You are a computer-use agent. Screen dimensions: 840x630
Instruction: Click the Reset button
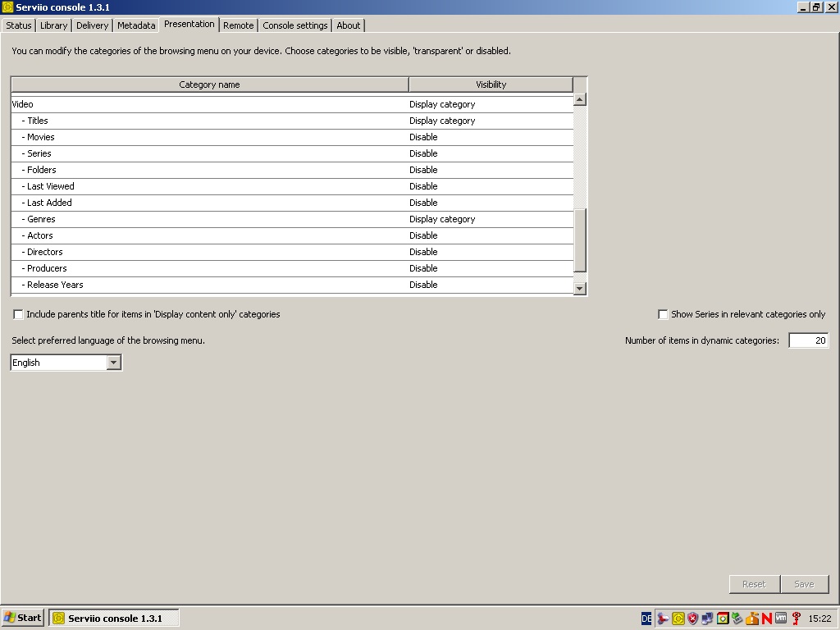(754, 584)
